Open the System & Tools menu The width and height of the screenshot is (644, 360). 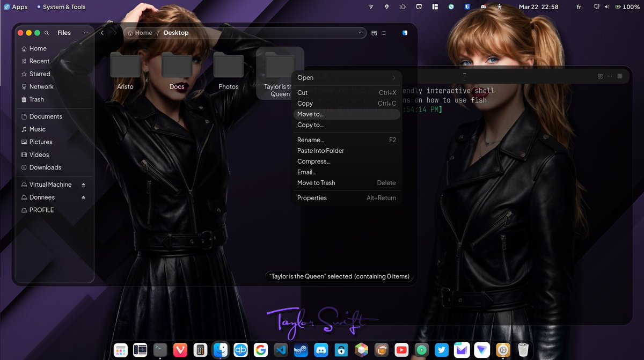pyautogui.click(x=61, y=7)
